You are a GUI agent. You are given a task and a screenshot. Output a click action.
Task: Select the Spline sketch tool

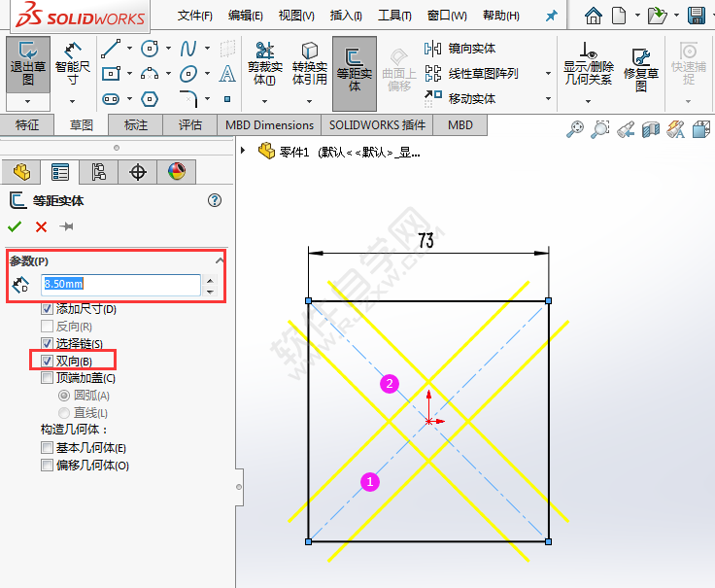coord(188,49)
